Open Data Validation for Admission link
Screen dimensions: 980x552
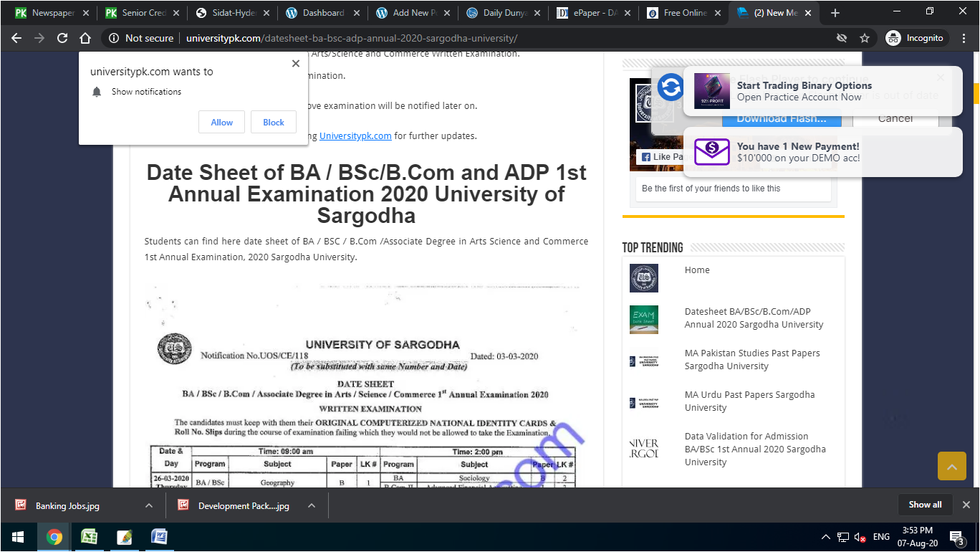tap(755, 449)
